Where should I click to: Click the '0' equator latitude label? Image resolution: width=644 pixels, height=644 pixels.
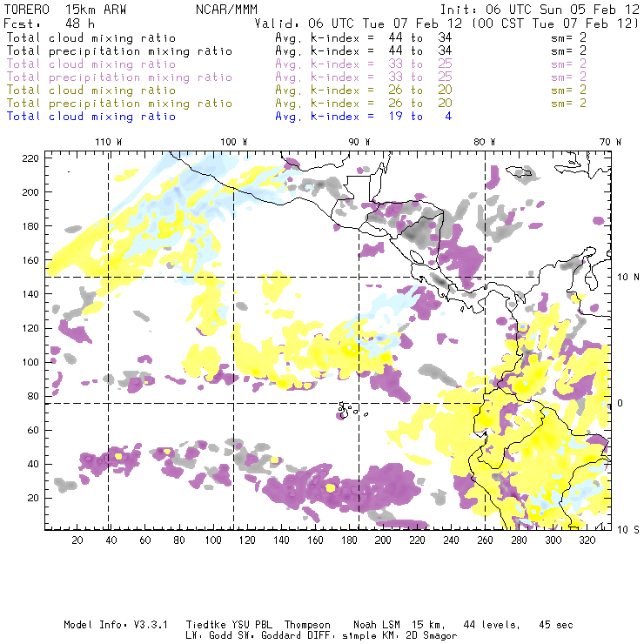tap(620, 403)
